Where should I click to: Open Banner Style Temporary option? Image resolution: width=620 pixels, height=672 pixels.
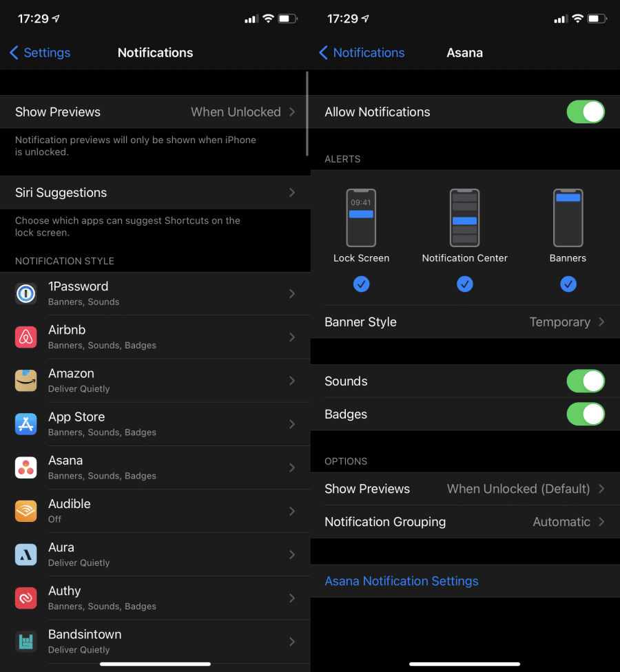(465, 322)
